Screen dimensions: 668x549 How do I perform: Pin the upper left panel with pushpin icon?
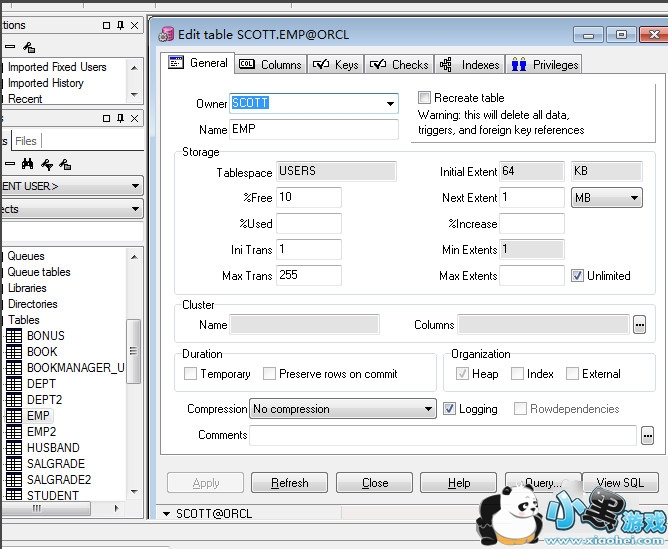click(x=121, y=25)
